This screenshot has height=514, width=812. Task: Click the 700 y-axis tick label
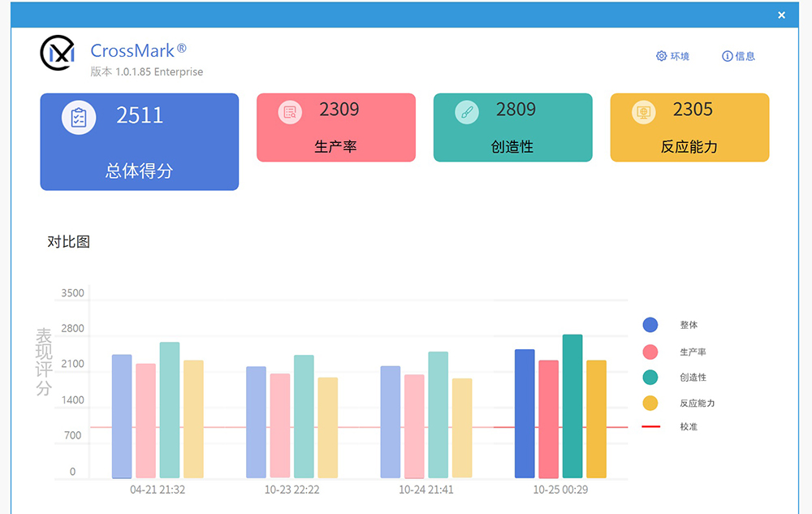pos(72,435)
